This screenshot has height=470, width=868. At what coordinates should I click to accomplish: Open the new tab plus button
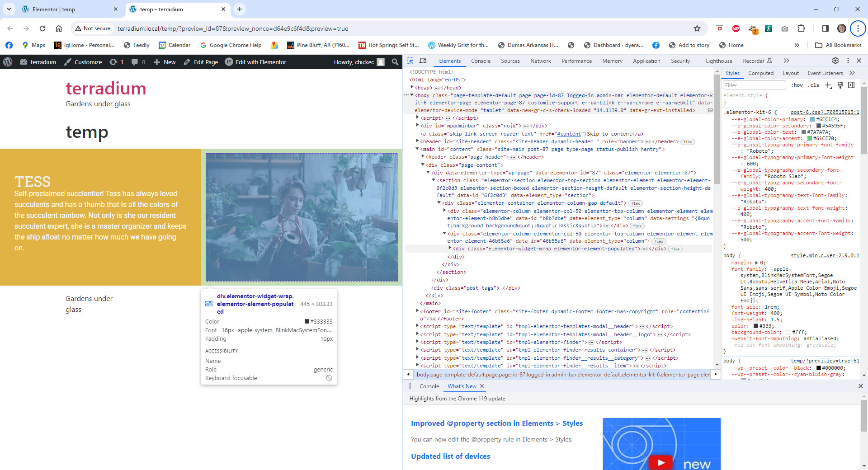click(240, 9)
